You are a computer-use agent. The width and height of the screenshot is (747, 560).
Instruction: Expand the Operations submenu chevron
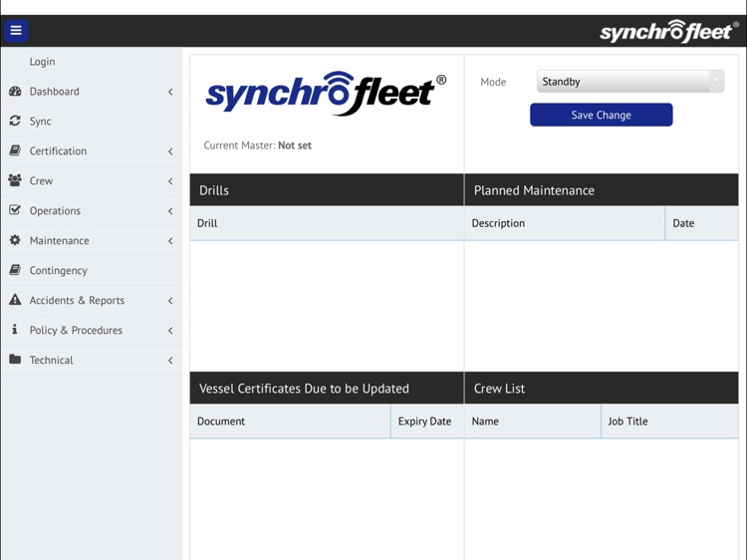point(170,210)
